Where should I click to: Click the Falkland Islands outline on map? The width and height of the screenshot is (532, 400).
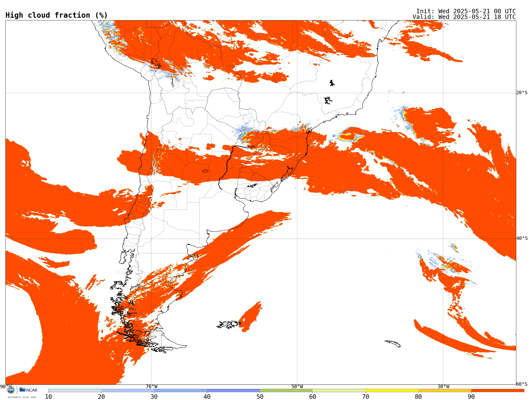[x=229, y=324]
